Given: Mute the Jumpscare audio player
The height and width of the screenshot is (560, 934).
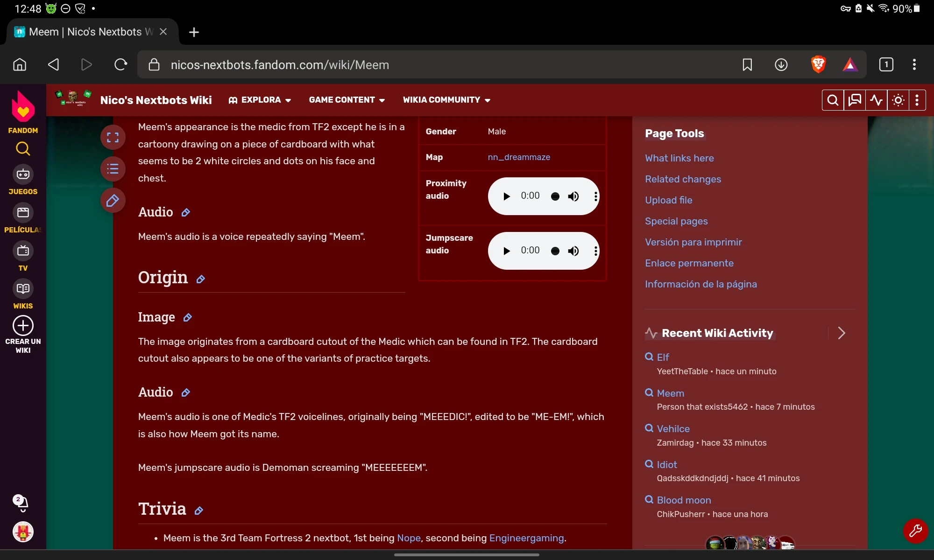Looking at the screenshot, I should [x=573, y=251].
